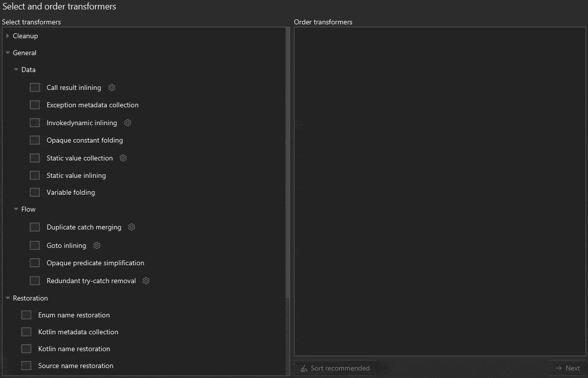Viewport: 588px width, 378px height.
Task: Enable Duplicate catch merging checkbox
Action: (x=35, y=227)
